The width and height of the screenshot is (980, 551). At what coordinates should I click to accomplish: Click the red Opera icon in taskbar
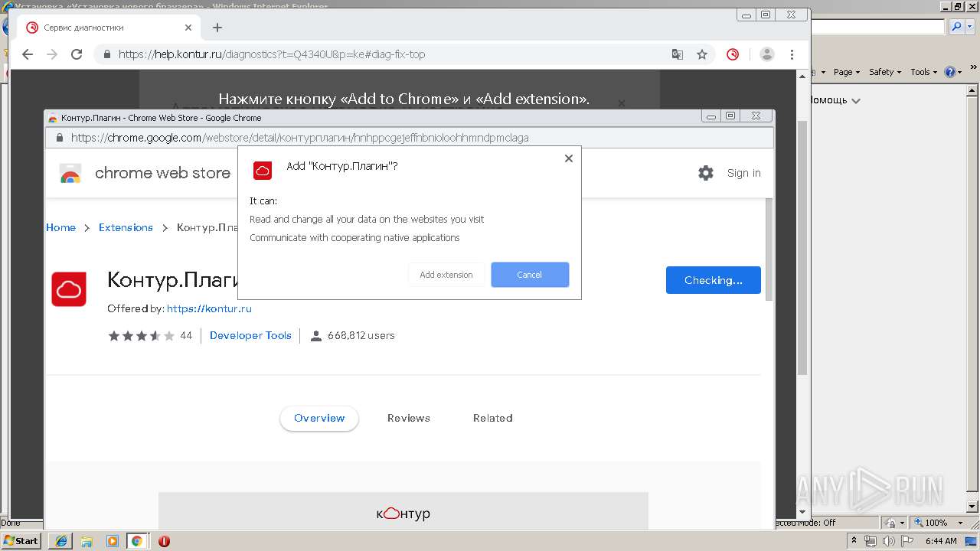(164, 541)
